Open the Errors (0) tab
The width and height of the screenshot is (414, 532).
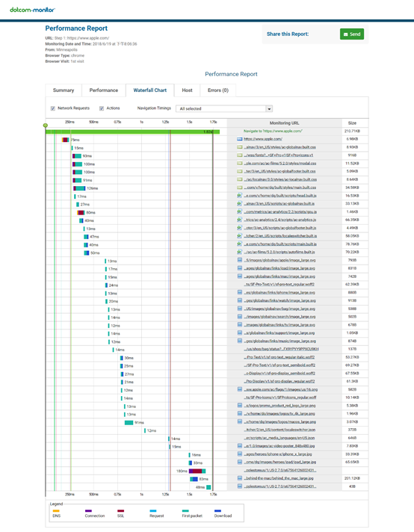[218, 90]
